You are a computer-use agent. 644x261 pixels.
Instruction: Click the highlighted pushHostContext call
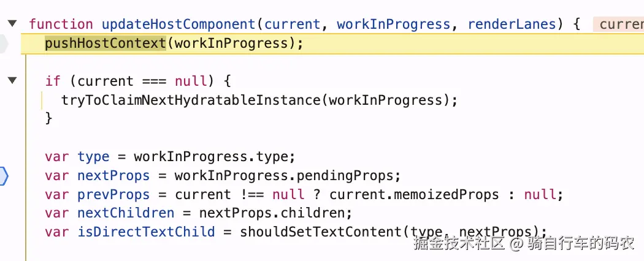click(105, 44)
